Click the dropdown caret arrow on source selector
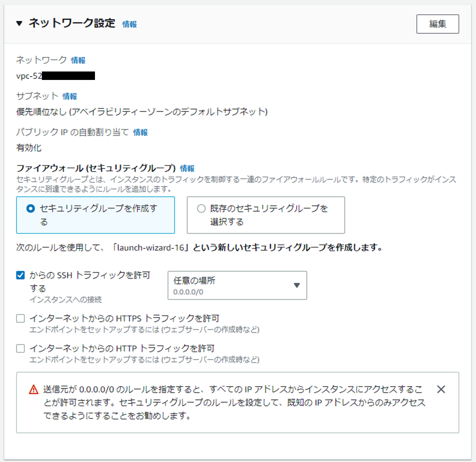Screen dimensions: 476x462 [x=296, y=286]
